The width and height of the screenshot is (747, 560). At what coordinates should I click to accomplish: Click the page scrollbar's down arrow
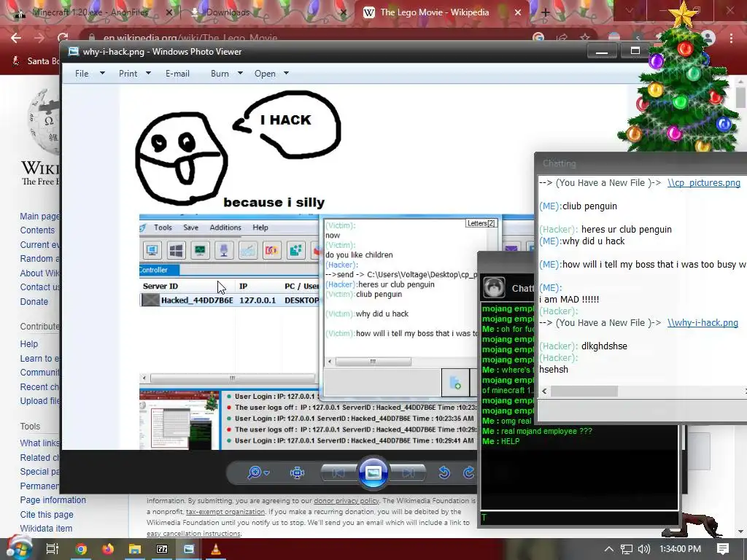coord(740,532)
